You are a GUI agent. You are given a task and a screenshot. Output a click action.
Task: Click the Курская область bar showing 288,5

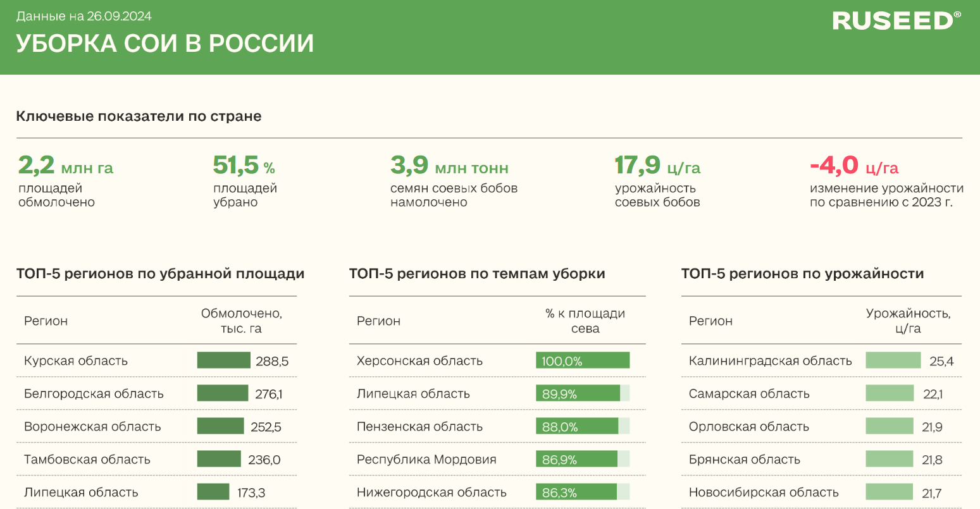[223, 360]
